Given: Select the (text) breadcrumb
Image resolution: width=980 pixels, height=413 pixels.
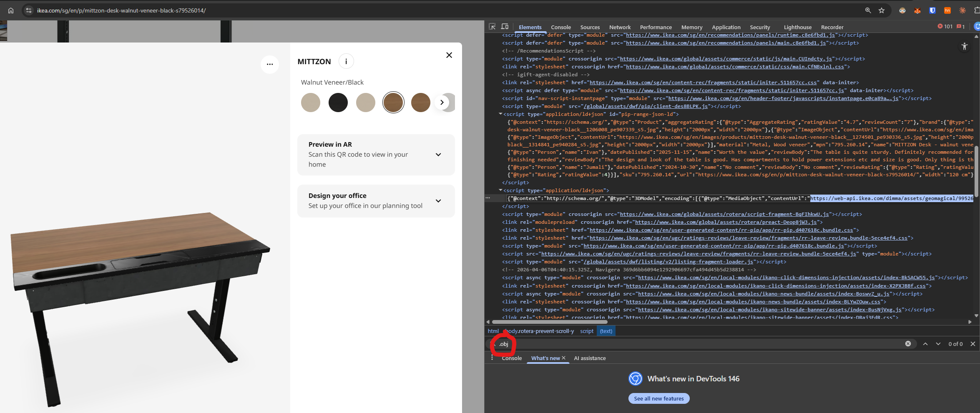Looking at the screenshot, I should click(606, 331).
